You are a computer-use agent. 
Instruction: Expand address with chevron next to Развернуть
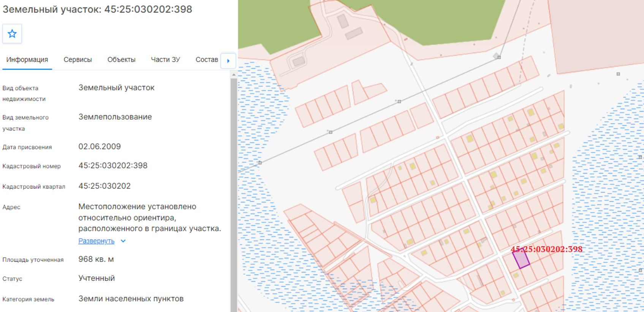tap(123, 241)
